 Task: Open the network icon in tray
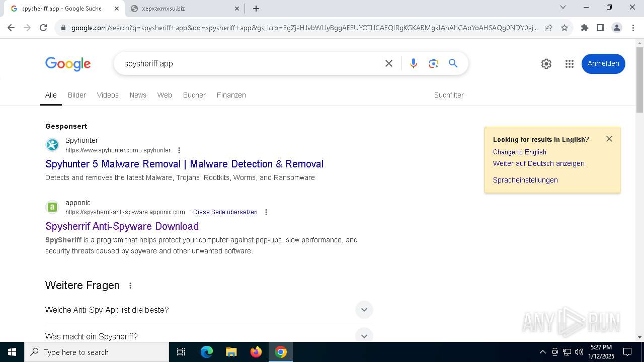coord(567,352)
